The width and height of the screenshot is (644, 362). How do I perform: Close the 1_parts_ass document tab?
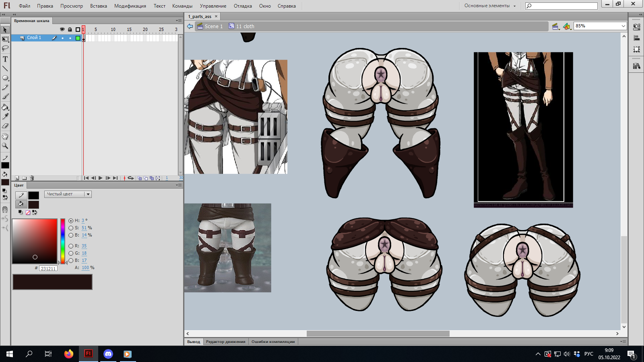point(216,16)
